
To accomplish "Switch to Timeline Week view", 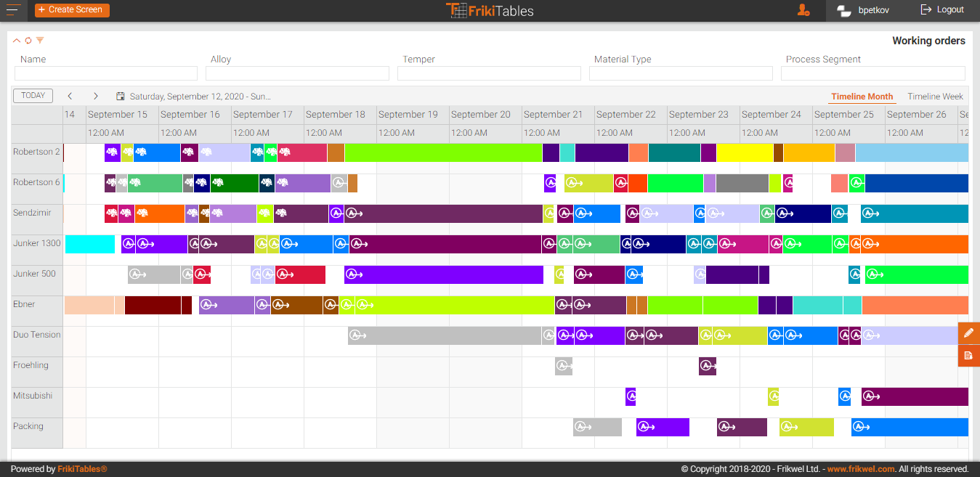I will click(935, 97).
